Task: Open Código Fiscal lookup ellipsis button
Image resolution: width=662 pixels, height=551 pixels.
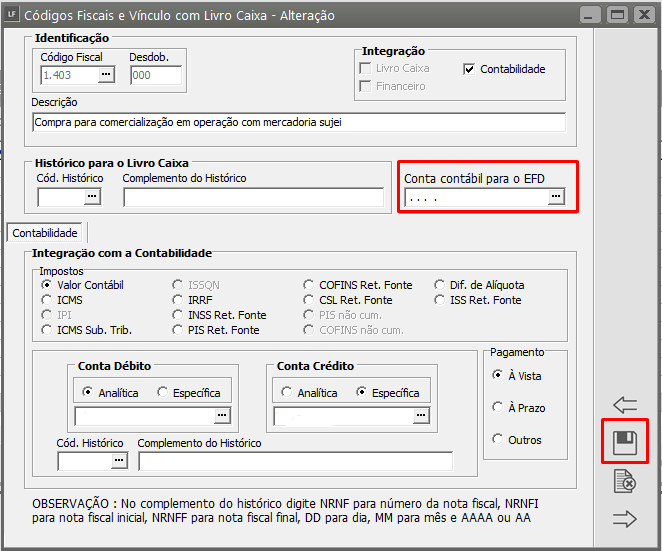Action: 106,76
